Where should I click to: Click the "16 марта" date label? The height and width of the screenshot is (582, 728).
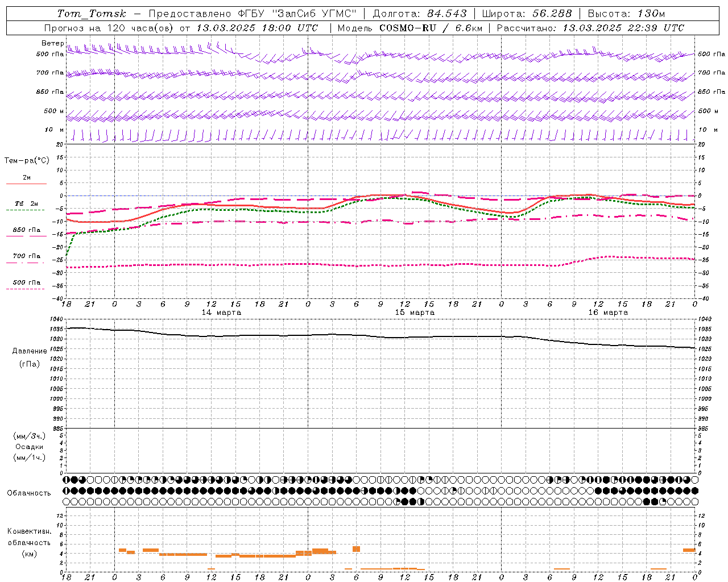coord(608,313)
